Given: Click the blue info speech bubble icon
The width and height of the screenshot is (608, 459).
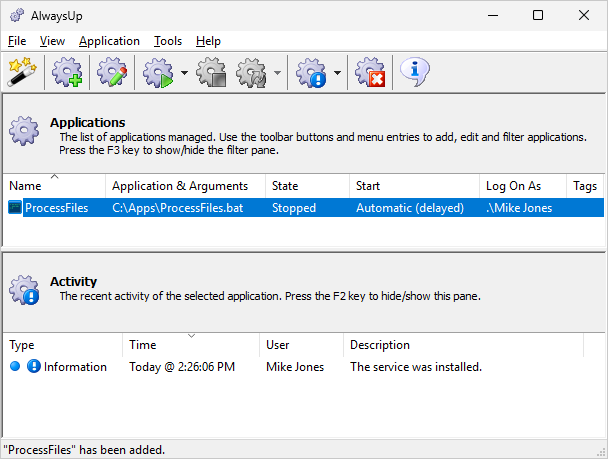Looking at the screenshot, I should pyautogui.click(x=415, y=71).
